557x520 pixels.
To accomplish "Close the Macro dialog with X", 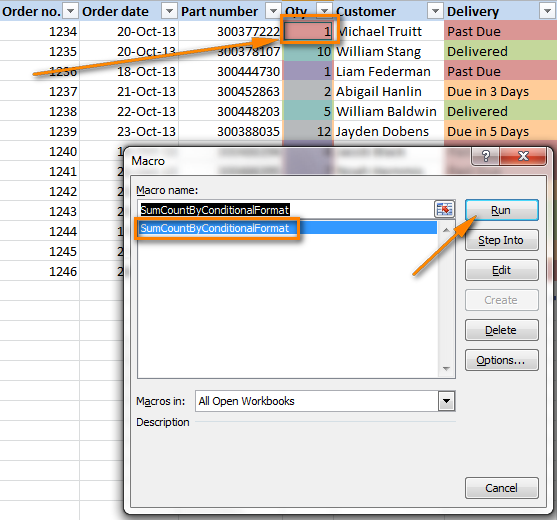I will coord(523,156).
